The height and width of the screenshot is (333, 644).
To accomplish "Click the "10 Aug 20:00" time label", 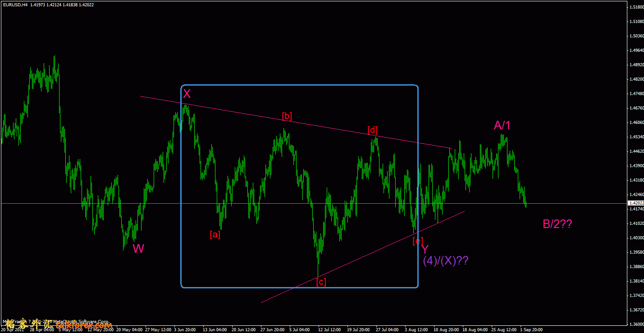I will [x=446, y=329].
